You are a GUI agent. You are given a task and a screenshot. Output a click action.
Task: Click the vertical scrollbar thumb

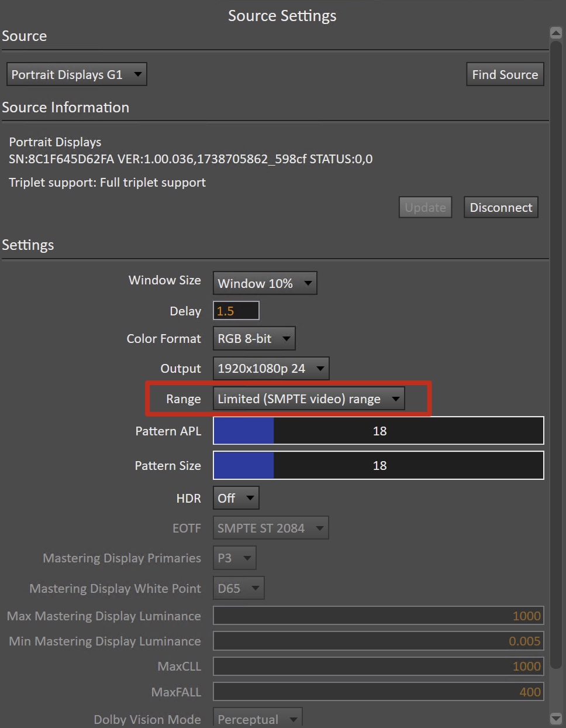point(555,351)
